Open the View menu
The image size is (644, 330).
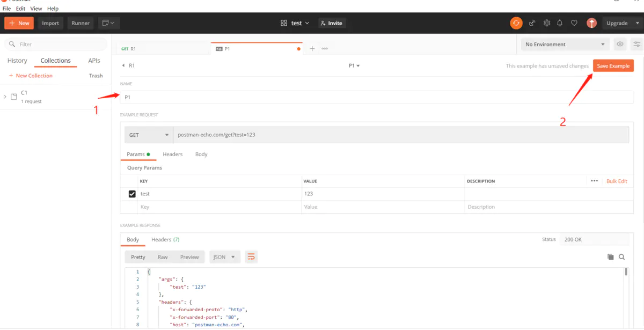[36, 9]
